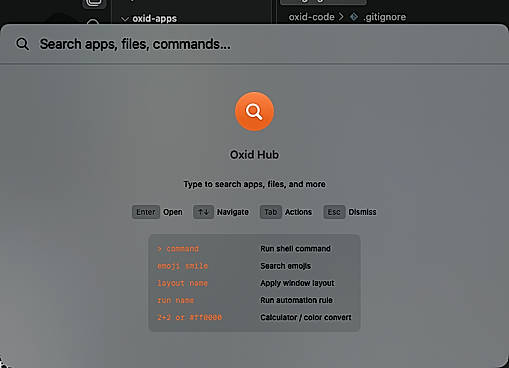Click the "Actions" label next to Tab
This screenshot has width=509, height=368.
(298, 212)
